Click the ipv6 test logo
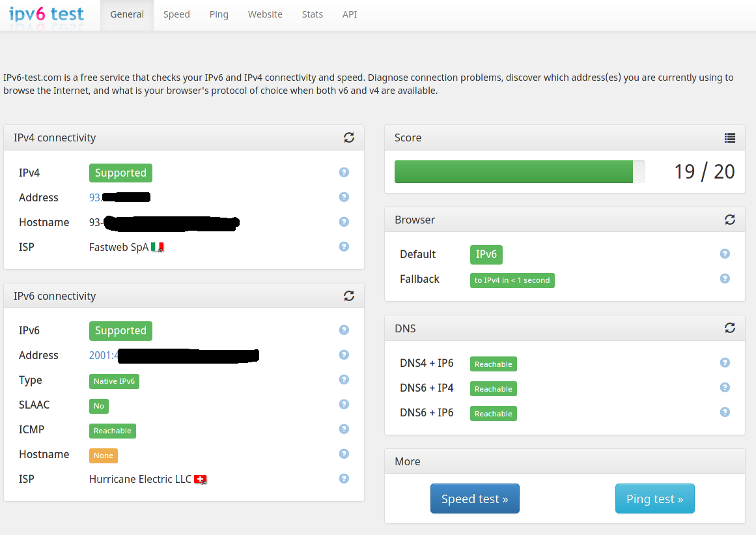The width and height of the screenshot is (756, 535). tap(47, 14)
